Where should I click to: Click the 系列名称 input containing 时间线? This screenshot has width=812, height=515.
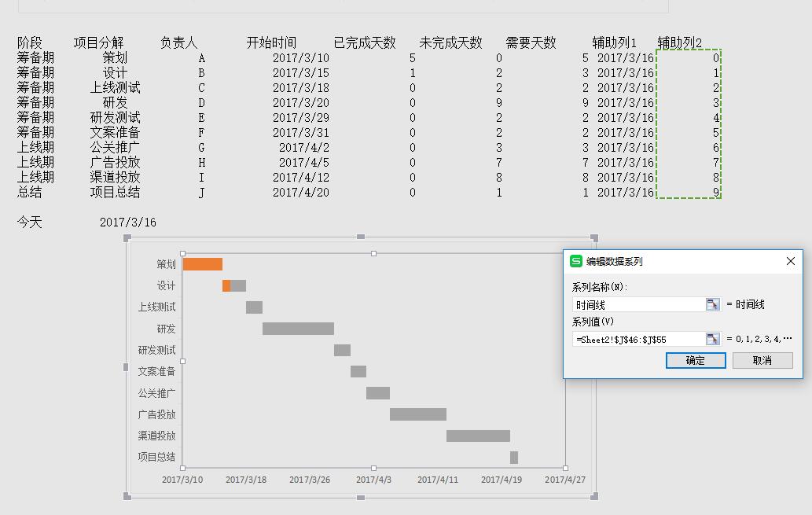638,304
